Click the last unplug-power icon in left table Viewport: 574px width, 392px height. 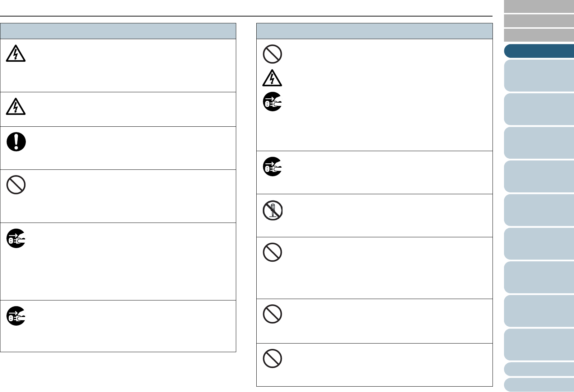(16, 316)
